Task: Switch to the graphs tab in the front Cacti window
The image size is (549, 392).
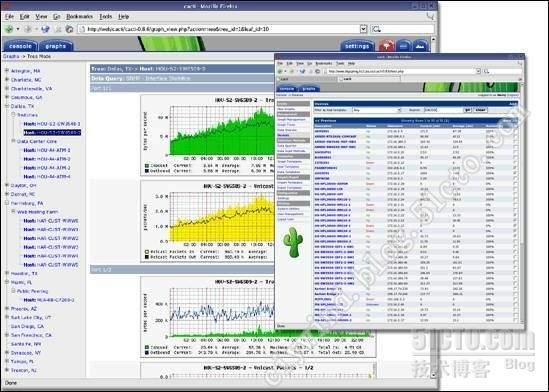Action: pos(308,89)
